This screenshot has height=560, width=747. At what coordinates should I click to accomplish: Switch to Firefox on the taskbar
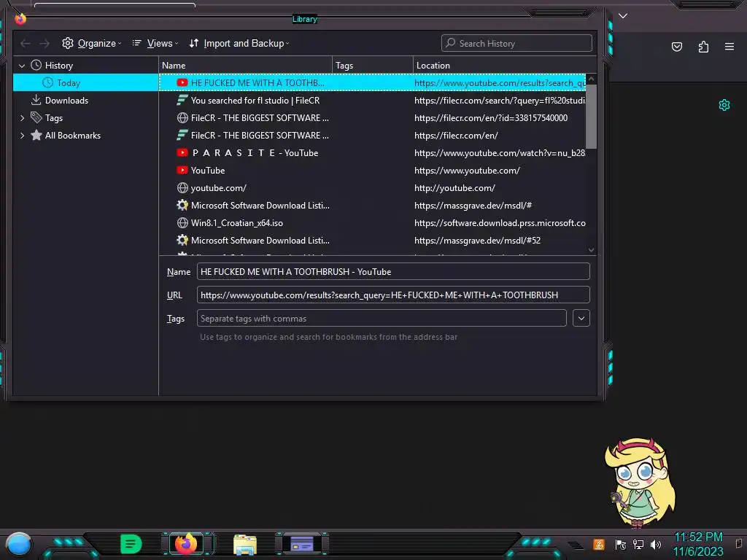pyautogui.click(x=186, y=544)
